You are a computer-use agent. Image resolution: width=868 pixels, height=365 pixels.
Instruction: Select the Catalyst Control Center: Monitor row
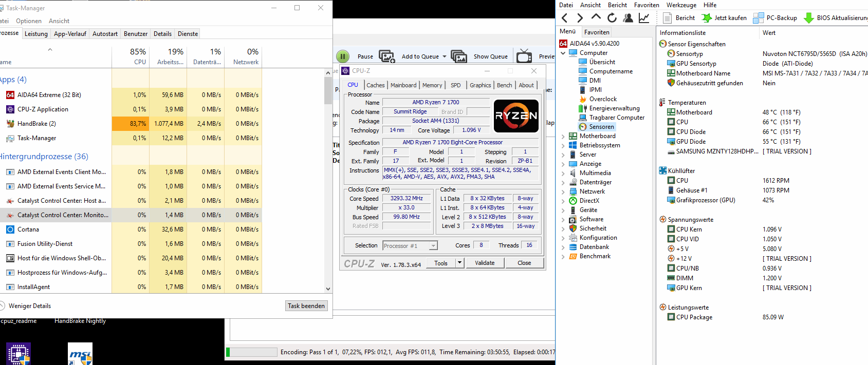click(131, 215)
